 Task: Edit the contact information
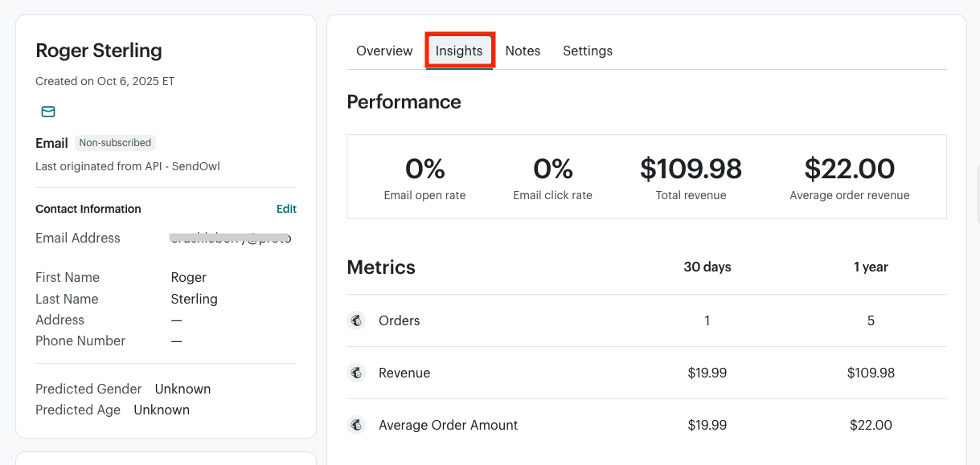[286, 209]
